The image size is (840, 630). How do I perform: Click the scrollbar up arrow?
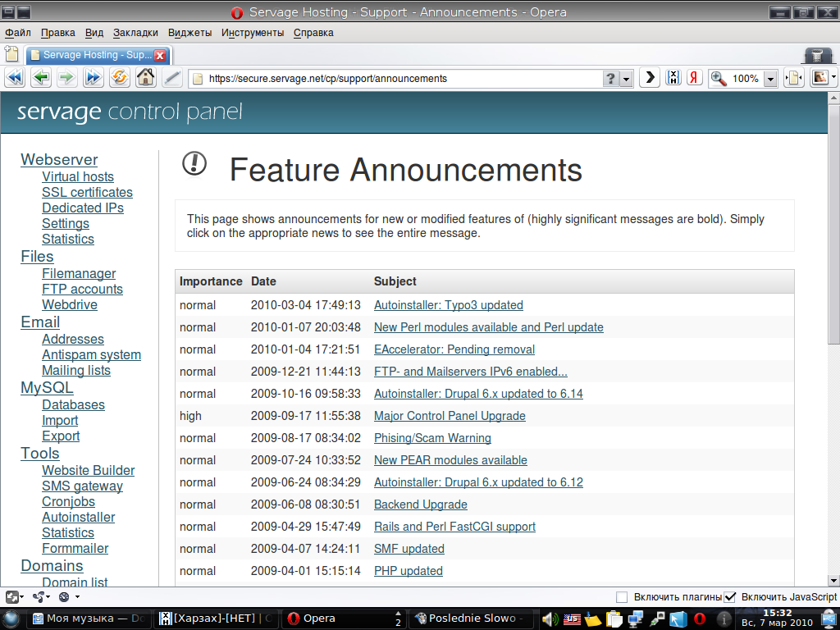pyautogui.click(x=834, y=98)
